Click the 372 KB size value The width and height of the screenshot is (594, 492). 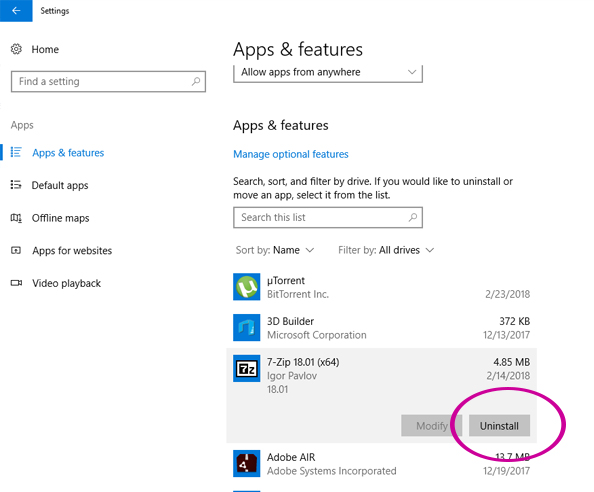(x=514, y=321)
